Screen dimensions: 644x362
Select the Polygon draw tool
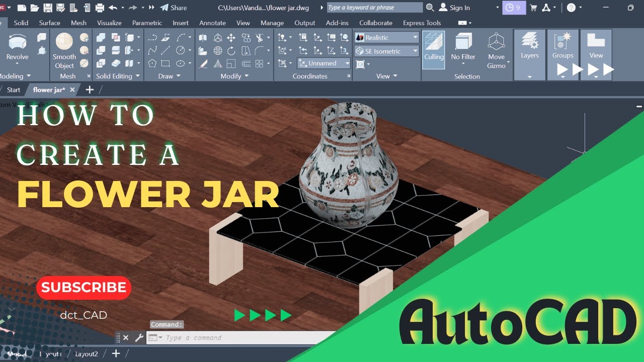click(x=152, y=63)
